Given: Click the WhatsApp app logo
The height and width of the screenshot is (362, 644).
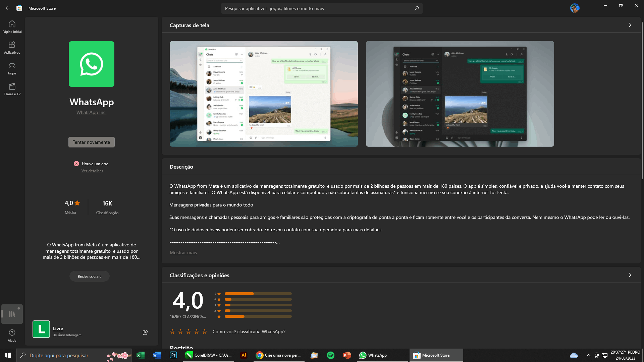Looking at the screenshot, I should tap(92, 64).
